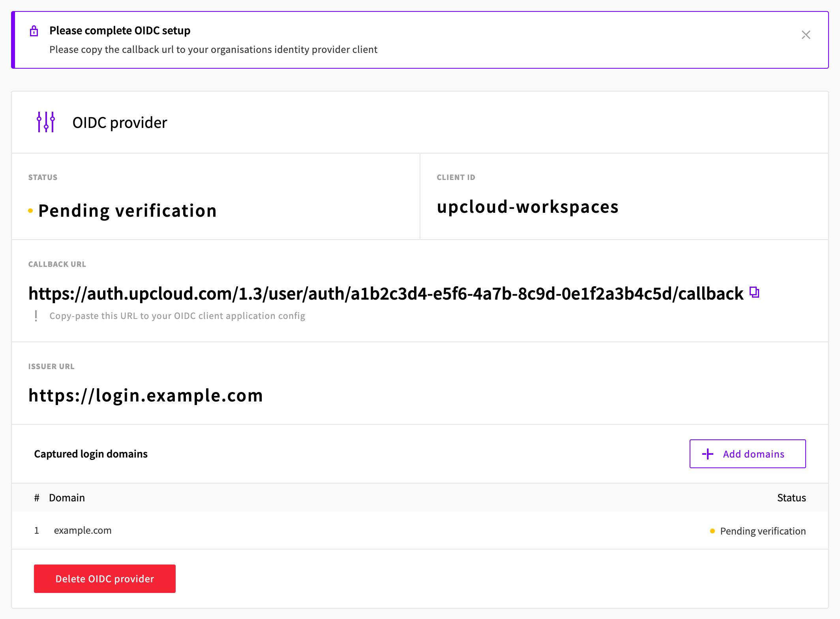Copy the callback URL with copy icon

[x=754, y=292]
